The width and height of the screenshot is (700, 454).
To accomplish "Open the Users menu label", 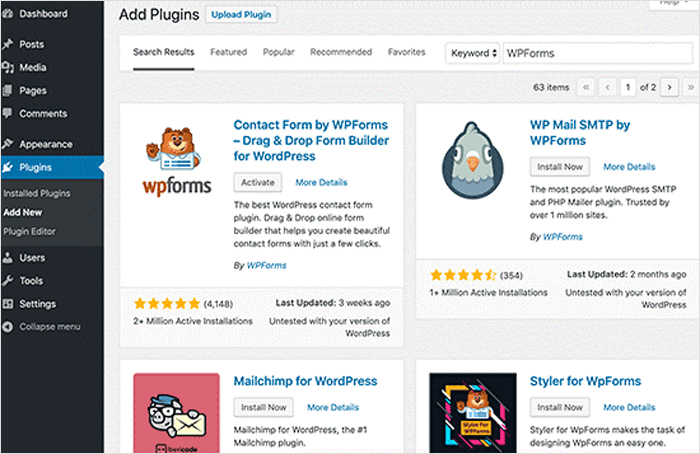I will (x=32, y=258).
